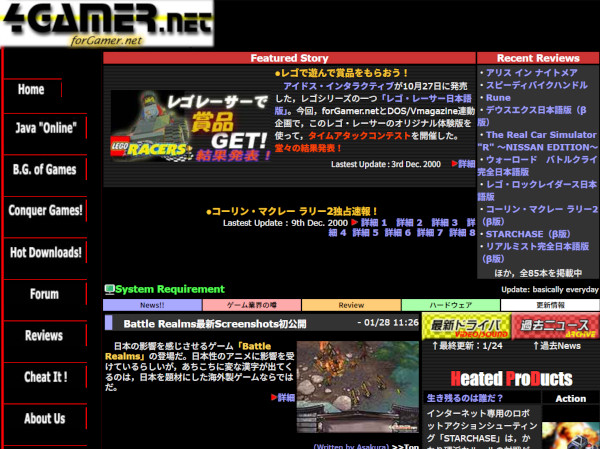Switch to the ハードウェア tab
The height and width of the screenshot is (449, 600).
[x=451, y=305]
